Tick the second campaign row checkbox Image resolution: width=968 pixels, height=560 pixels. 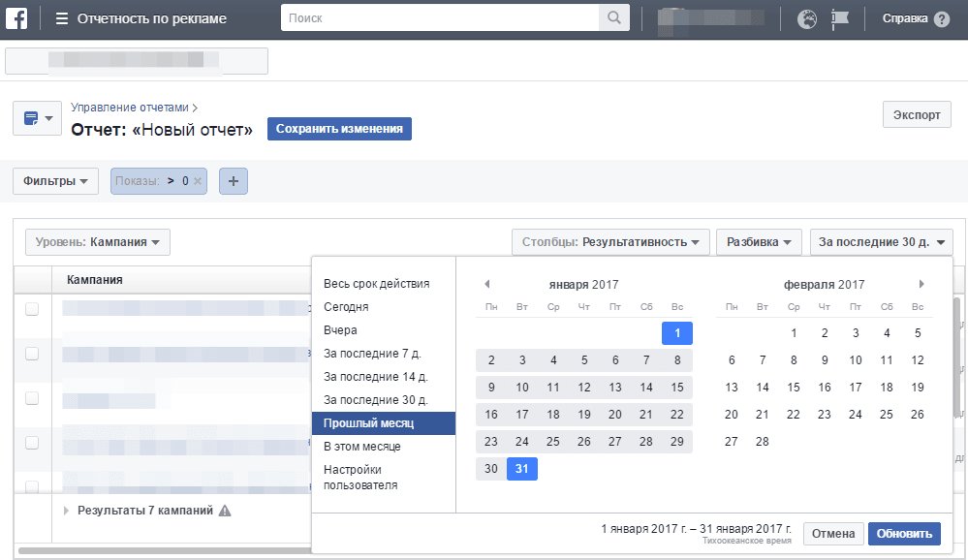pyautogui.click(x=32, y=354)
